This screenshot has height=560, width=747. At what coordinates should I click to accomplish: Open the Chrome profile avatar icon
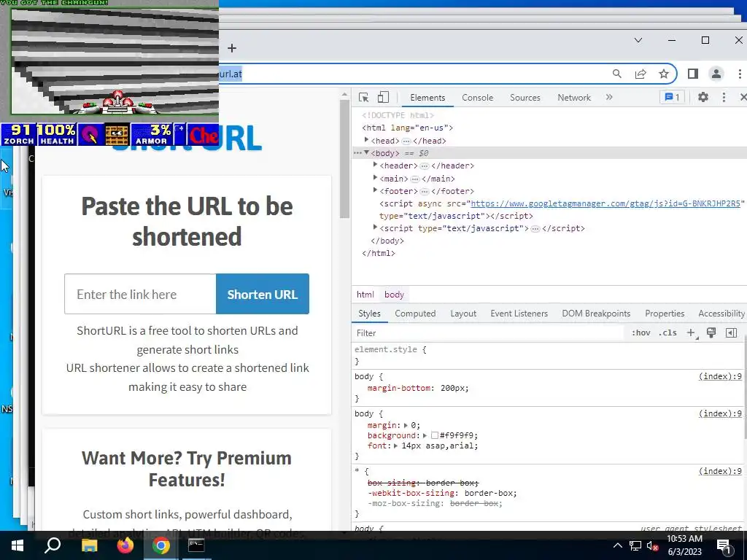click(716, 74)
